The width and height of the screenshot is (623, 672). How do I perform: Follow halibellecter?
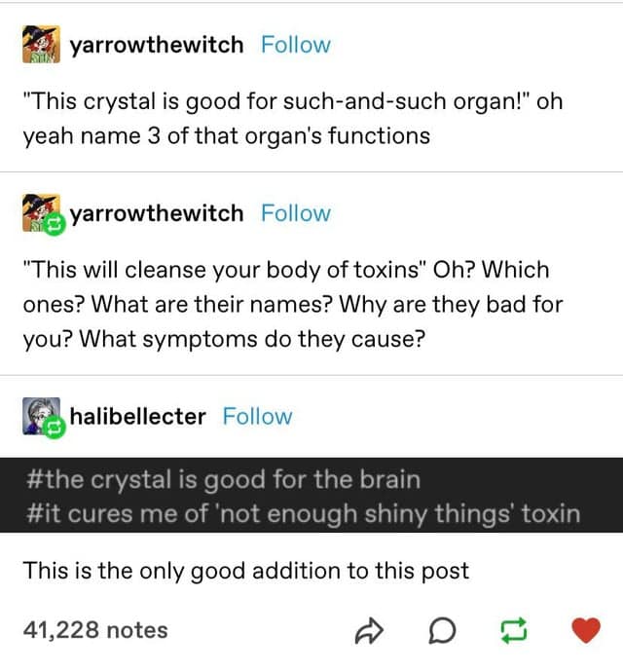point(257,416)
